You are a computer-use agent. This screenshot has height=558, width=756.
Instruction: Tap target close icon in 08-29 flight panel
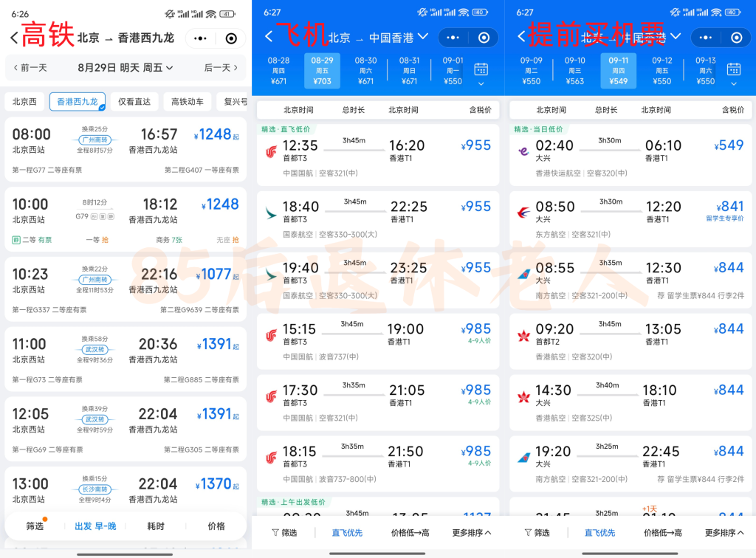click(484, 38)
